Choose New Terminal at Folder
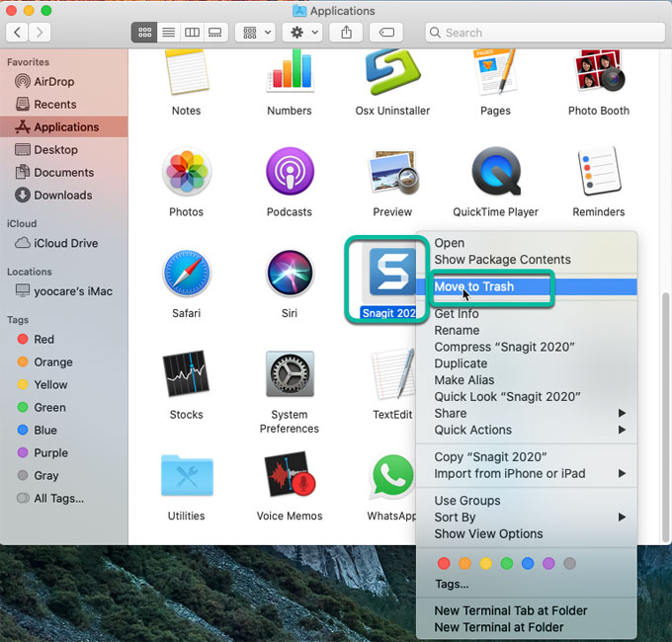This screenshot has width=672, height=642. pos(527,627)
